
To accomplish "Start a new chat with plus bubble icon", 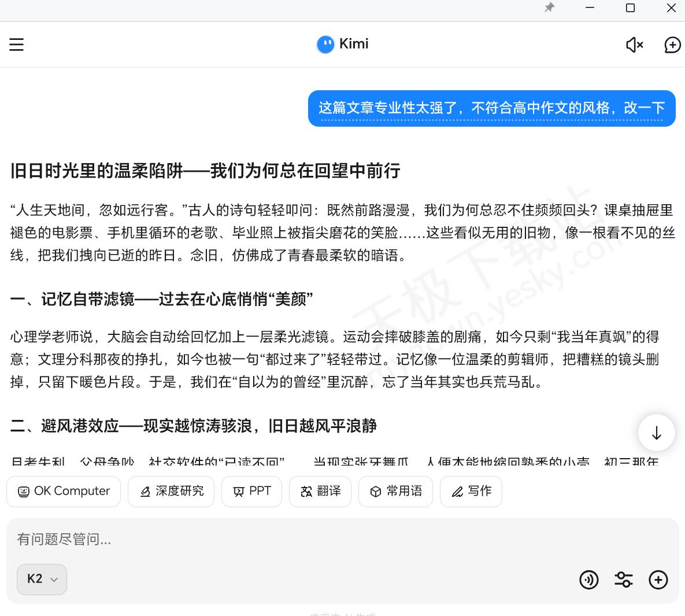I will [x=672, y=45].
